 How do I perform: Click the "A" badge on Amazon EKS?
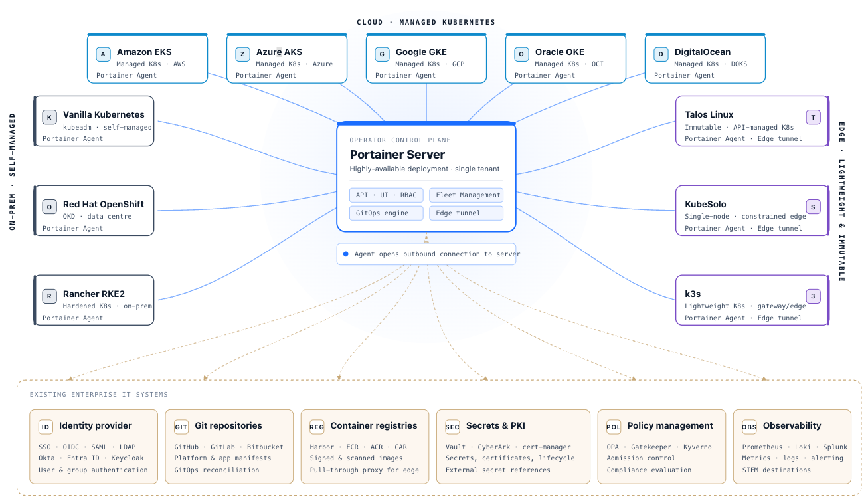[103, 54]
